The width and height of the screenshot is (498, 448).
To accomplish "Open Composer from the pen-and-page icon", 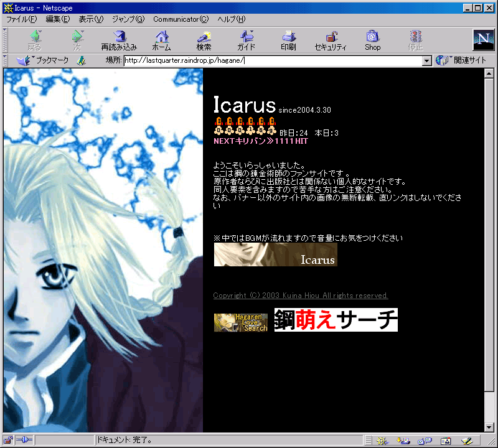I will 467,441.
